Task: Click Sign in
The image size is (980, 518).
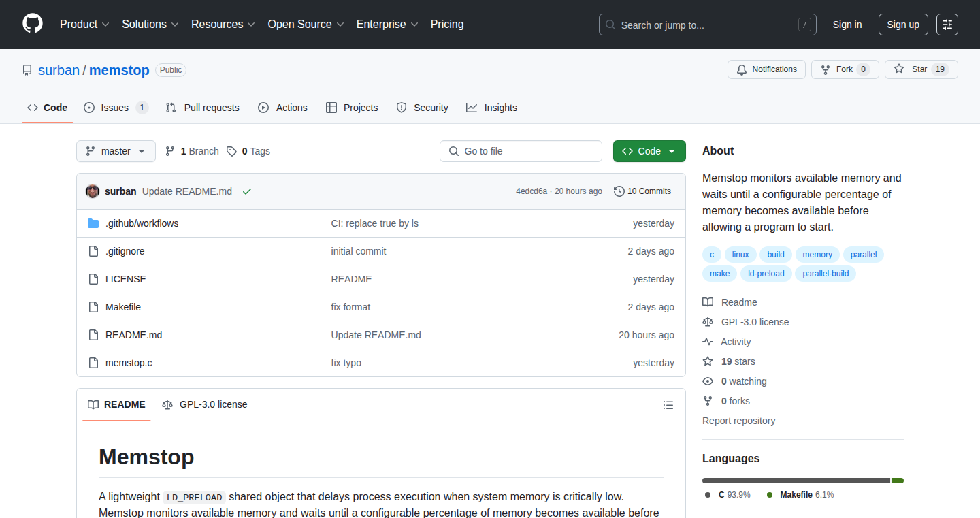Action: coord(847,25)
